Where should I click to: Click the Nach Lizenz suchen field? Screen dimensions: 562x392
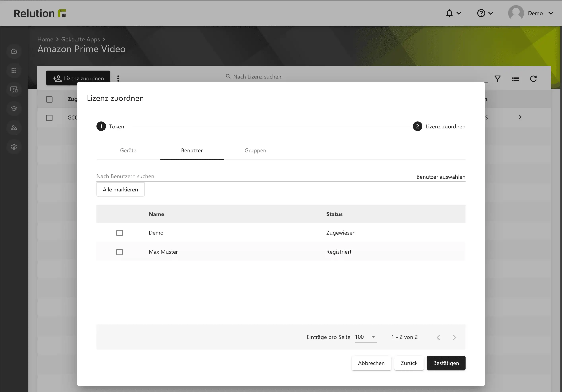pos(356,77)
